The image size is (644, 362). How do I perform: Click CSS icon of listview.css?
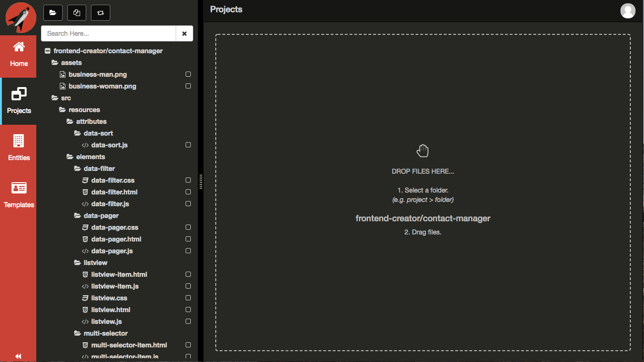click(85, 298)
